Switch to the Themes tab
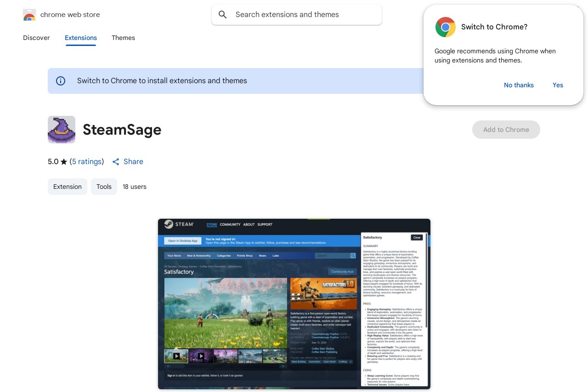Image resolution: width=588 pixels, height=392 pixels. [x=123, y=38]
